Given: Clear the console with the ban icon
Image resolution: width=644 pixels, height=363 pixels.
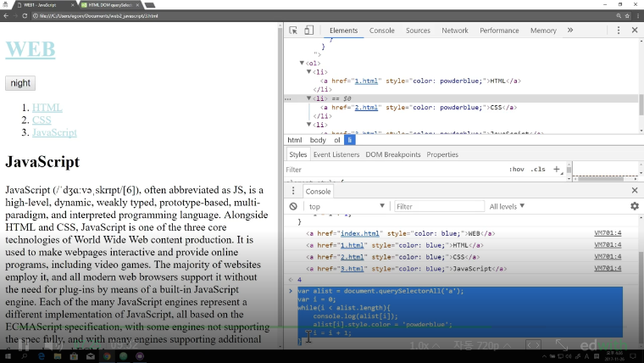Looking at the screenshot, I should 293,206.
